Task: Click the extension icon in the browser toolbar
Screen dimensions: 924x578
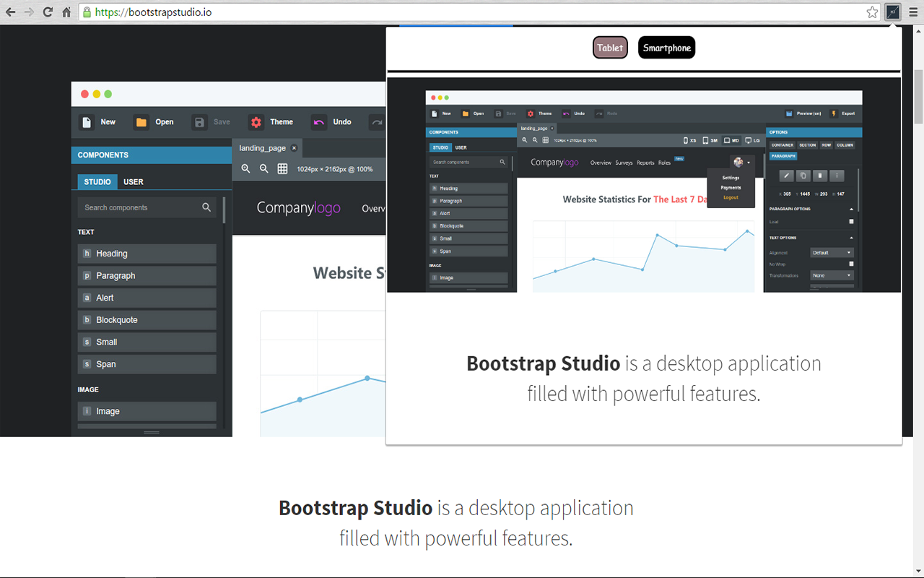Action: [893, 12]
